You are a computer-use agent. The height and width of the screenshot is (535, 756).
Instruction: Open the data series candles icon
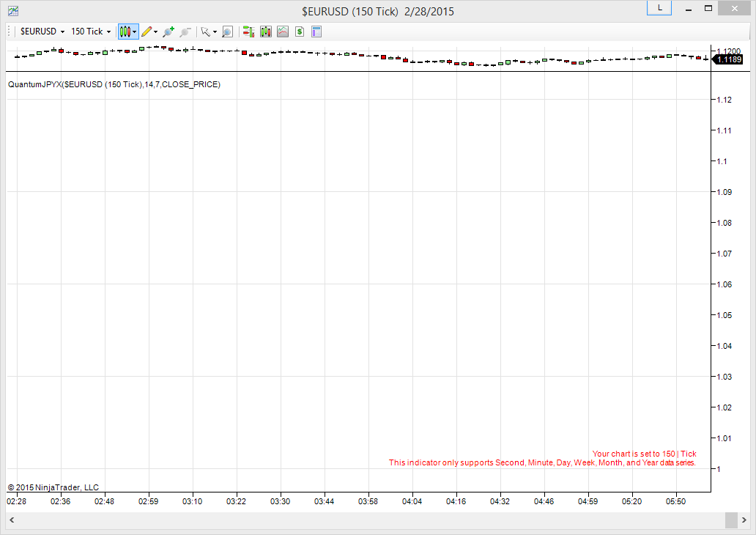[x=266, y=32]
